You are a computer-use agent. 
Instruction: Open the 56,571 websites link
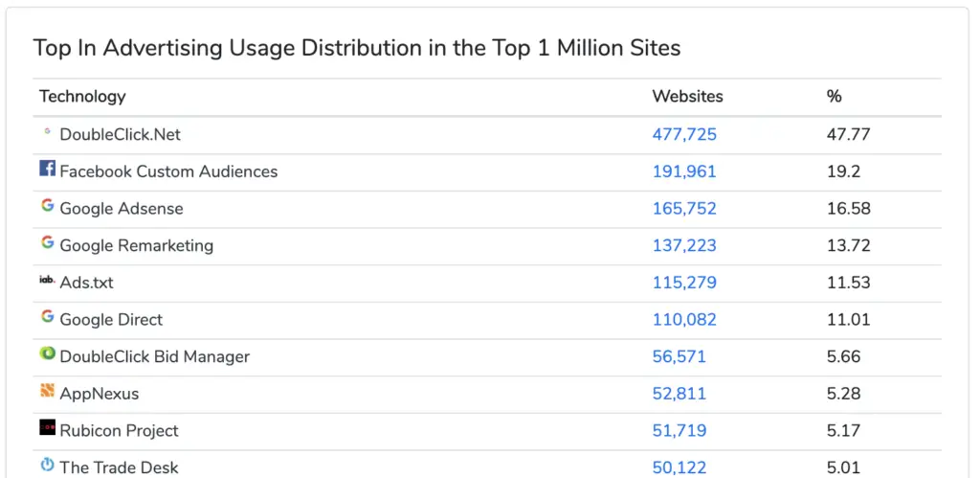point(679,356)
